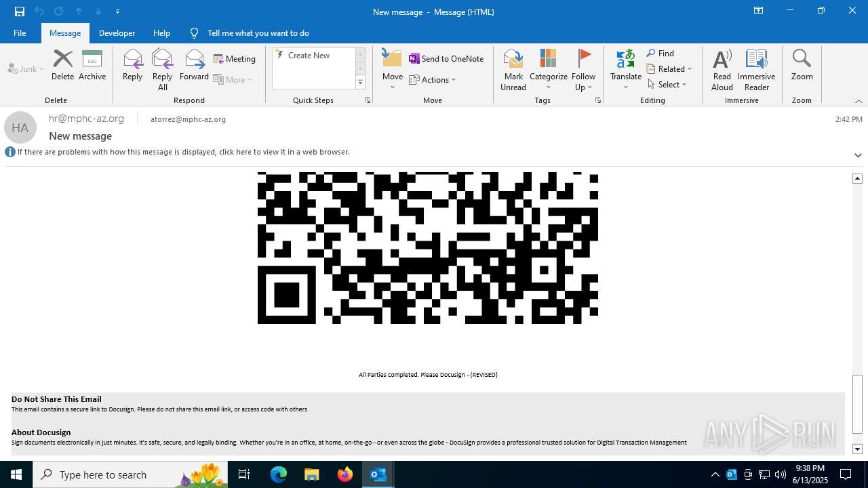868x488 pixels.
Task: Open the Actions dropdown
Action: pyautogui.click(x=433, y=79)
